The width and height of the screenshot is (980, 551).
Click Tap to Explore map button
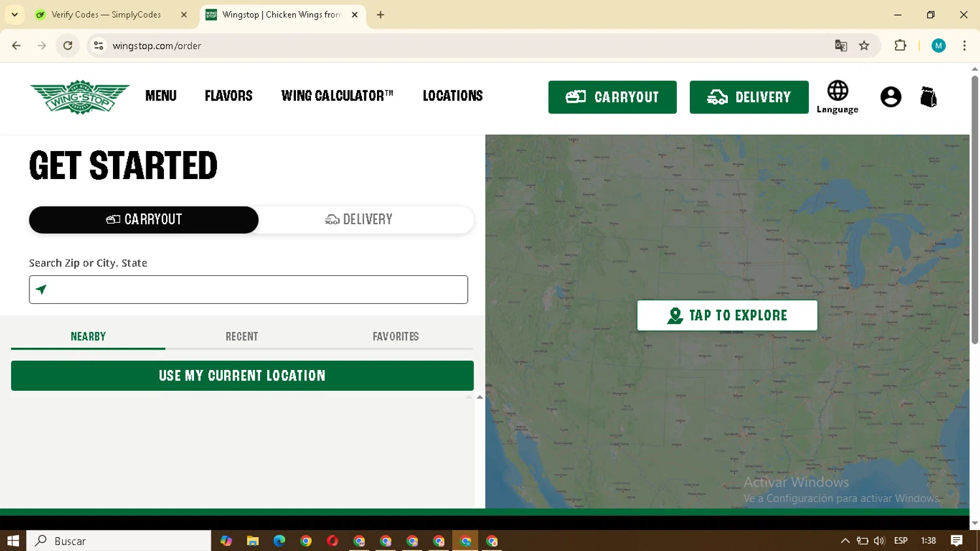click(727, 316)
